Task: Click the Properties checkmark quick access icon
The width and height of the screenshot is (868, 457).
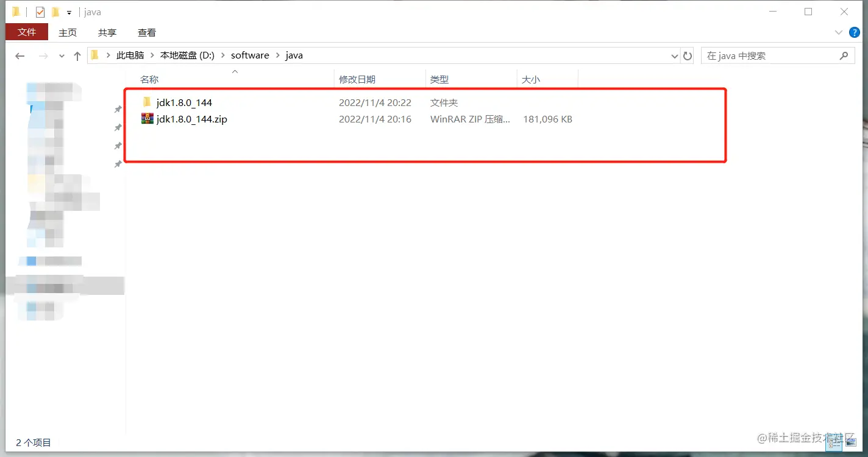Action: (40, 12)
